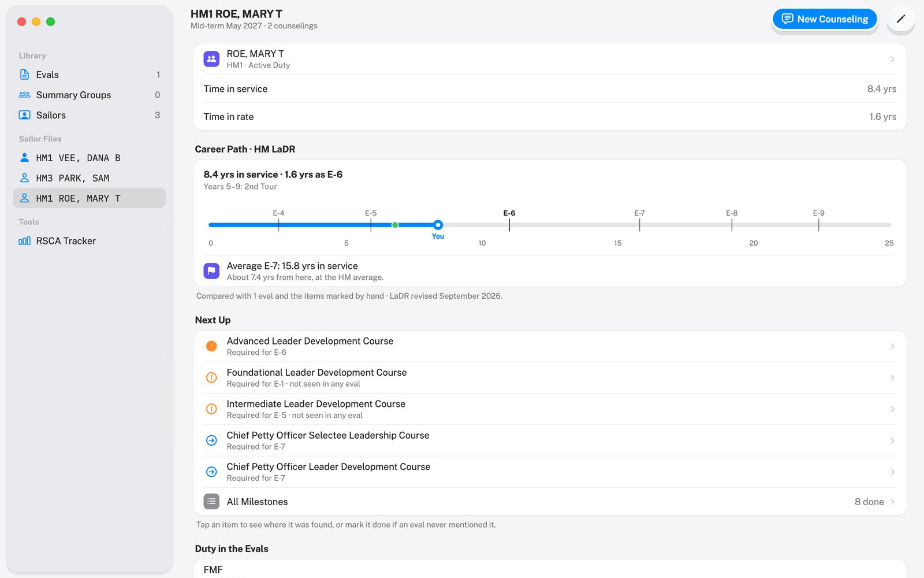Click the You marker on career timeline
This screenshot has width=924, height=578.
point(438,225)
